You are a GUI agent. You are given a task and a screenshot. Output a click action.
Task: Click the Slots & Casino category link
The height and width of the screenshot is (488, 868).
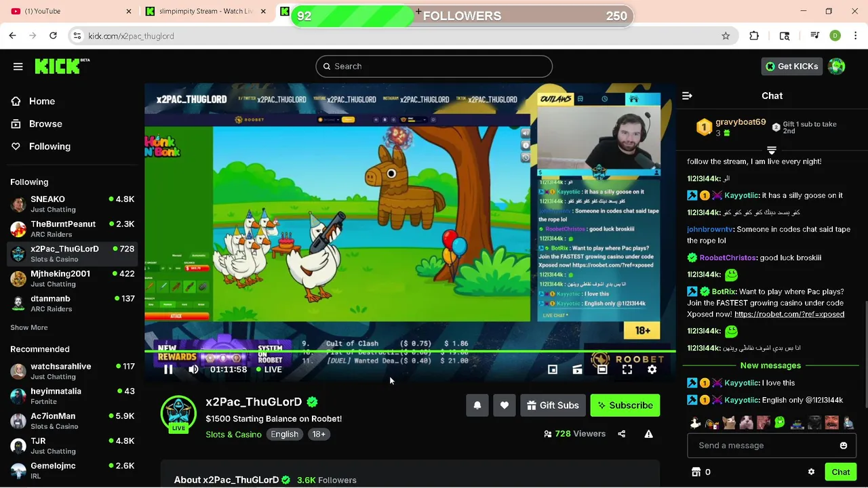point(233,434)
